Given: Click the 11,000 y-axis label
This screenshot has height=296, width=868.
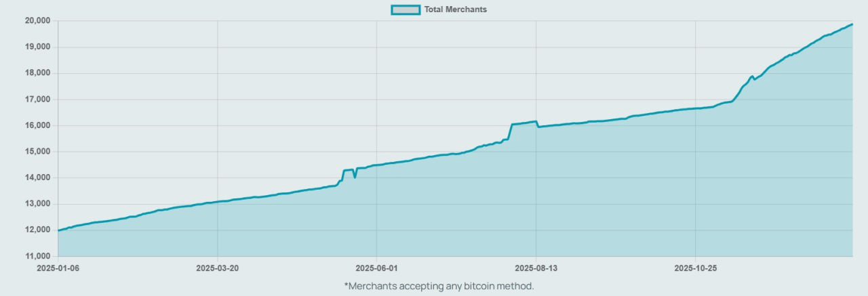Looking at the screenshot, I should tap(38, 256).
